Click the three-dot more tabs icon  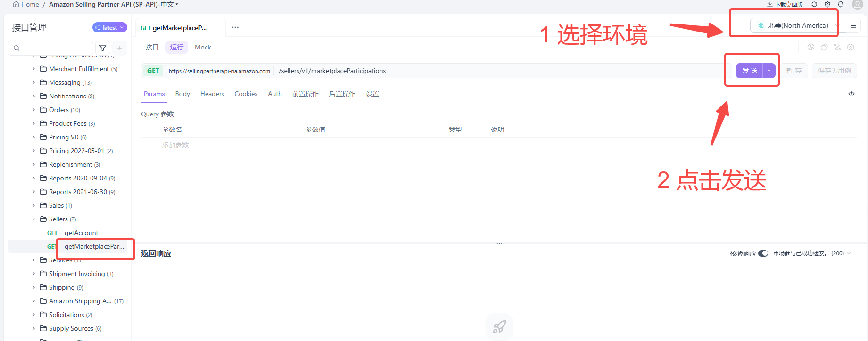[235, 27]
